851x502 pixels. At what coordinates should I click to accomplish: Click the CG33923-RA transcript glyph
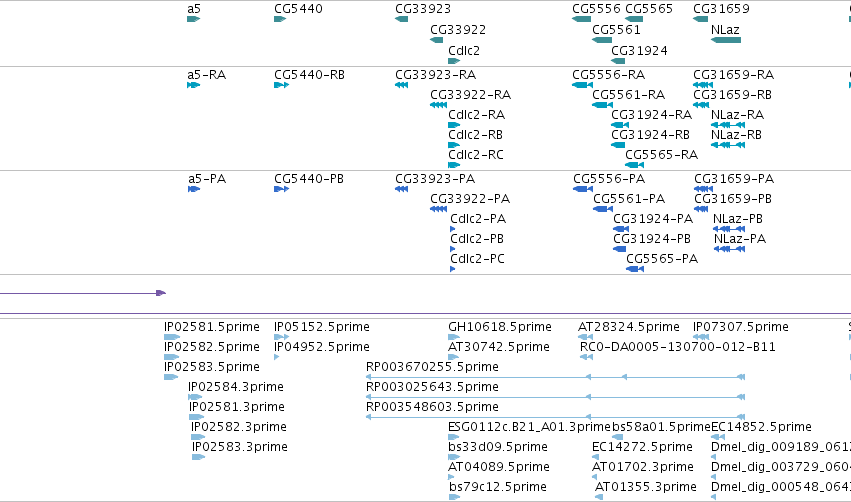(x=402, y=85)
